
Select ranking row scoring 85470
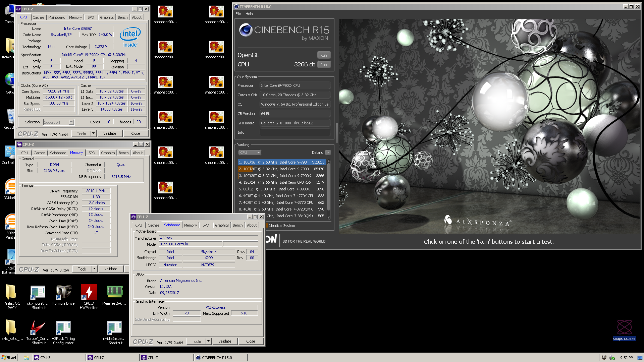pyautogui.click(x=282, y=169)
